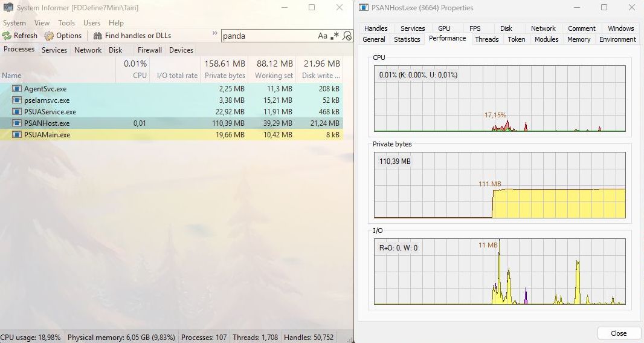Open the View menu
This screenshot has width=644, height=343.
click(42, 23)
